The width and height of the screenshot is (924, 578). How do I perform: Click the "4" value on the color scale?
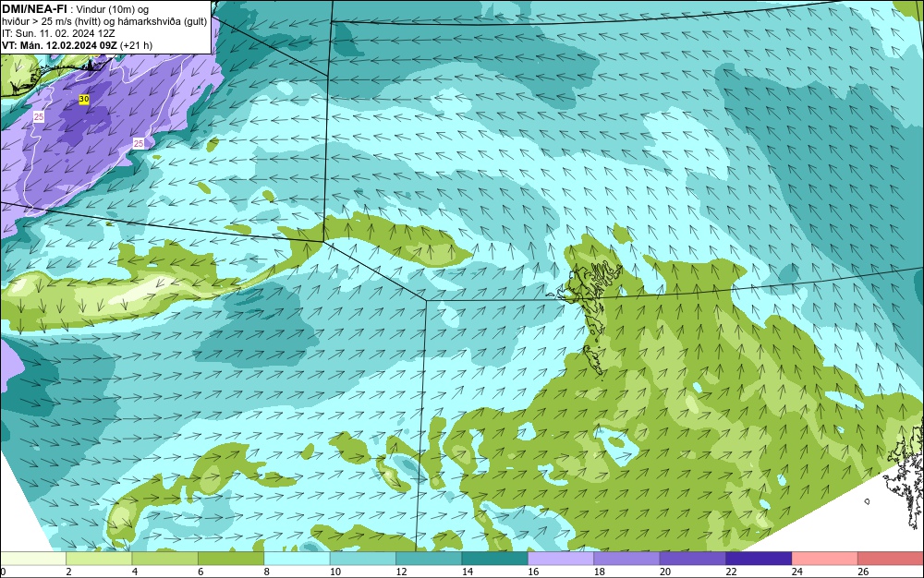click(135, 572)
